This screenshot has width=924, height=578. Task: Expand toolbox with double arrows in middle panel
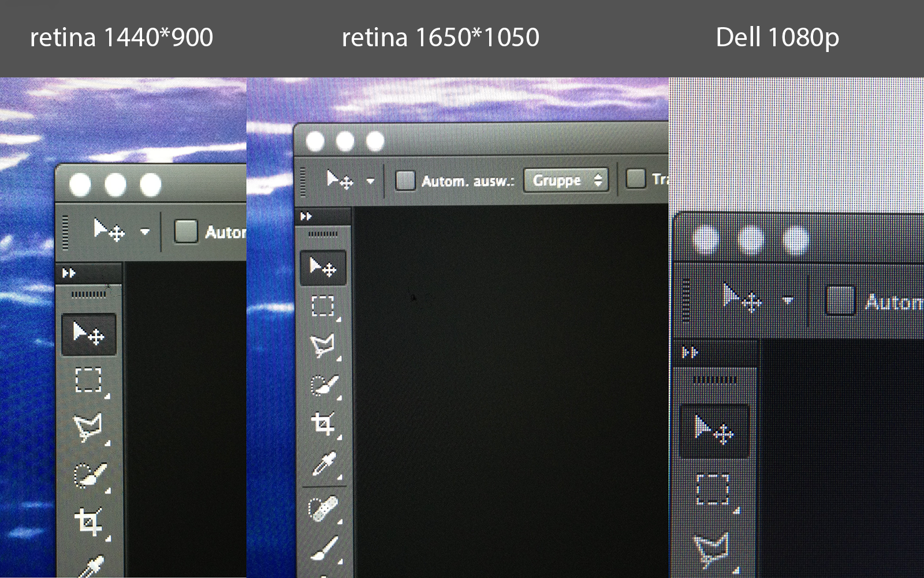(x=306, y=217)
